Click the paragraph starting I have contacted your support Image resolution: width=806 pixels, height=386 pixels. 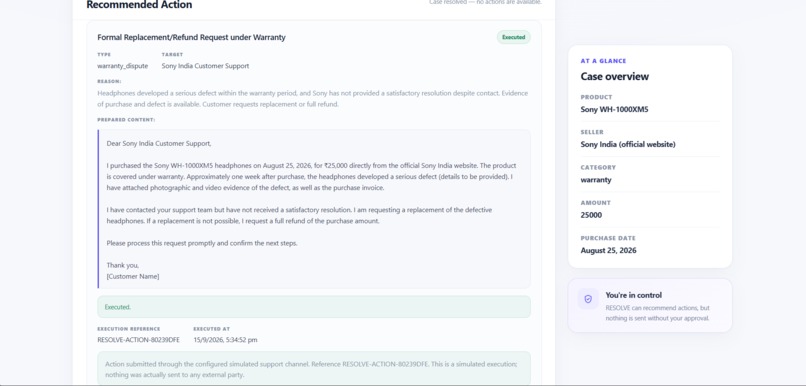coord(299,215)
